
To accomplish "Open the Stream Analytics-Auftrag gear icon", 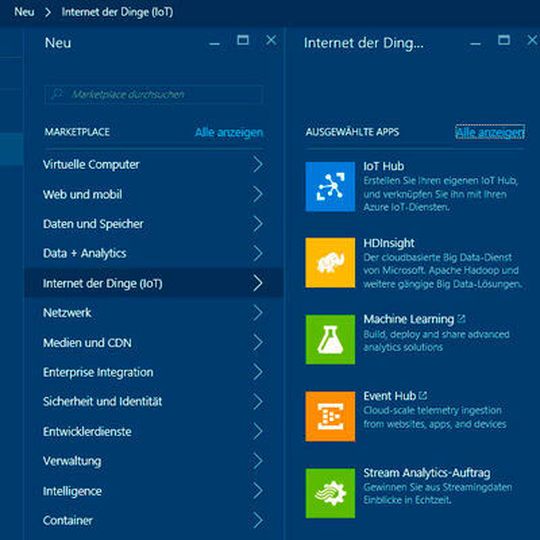I will 330,493.
